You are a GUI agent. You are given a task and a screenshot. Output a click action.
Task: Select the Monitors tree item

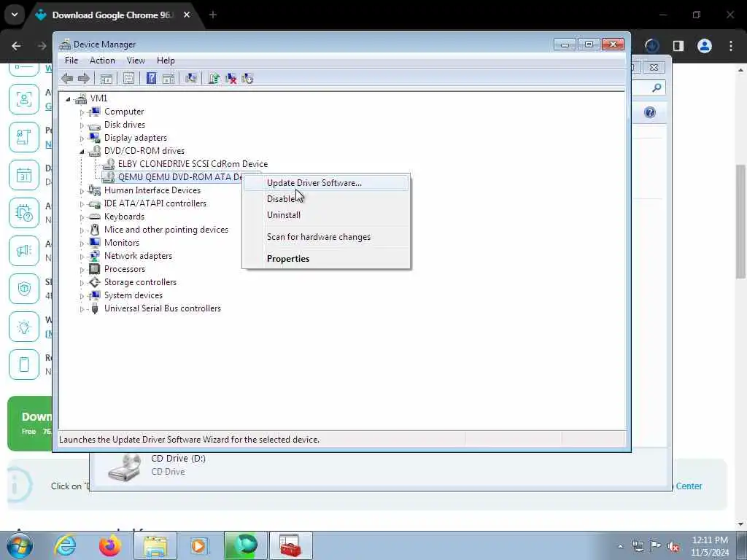pyautogui.click(x=122, y=243)
